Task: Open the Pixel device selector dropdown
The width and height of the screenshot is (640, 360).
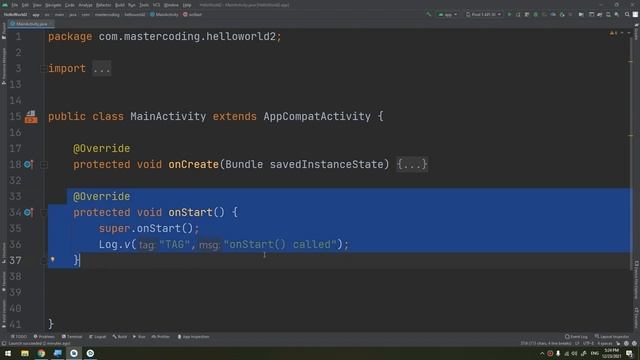Action: pos(483,14)
